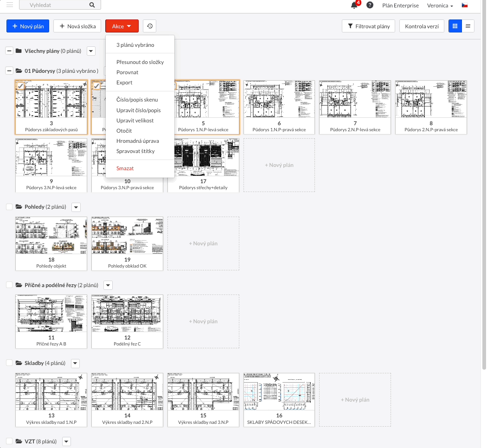Open Všechny plány folder dropdown arrow
This screenshot has width=487, height=448.
click(91, 51)
